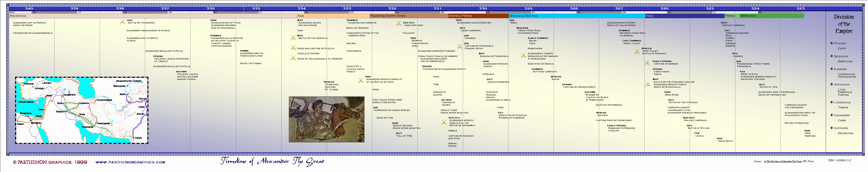Click diamond bullet next to Cassander

click(832, 115)
